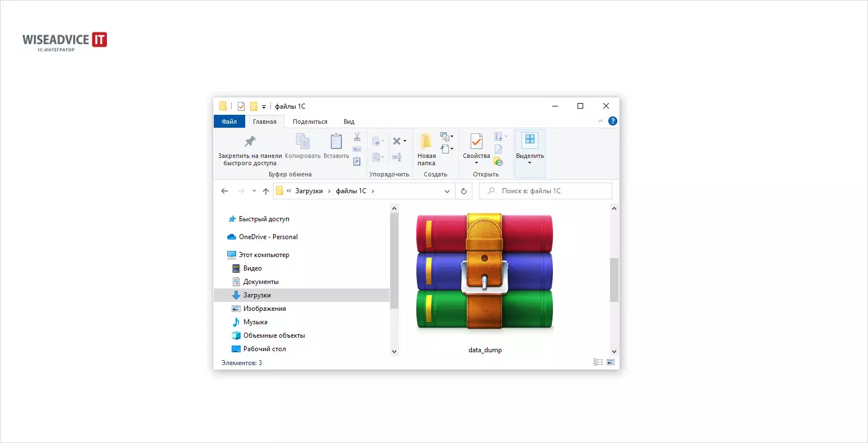Switch to the Поделиться tab
The width and height of the screenshot is (868, 443).
[310, 122]
